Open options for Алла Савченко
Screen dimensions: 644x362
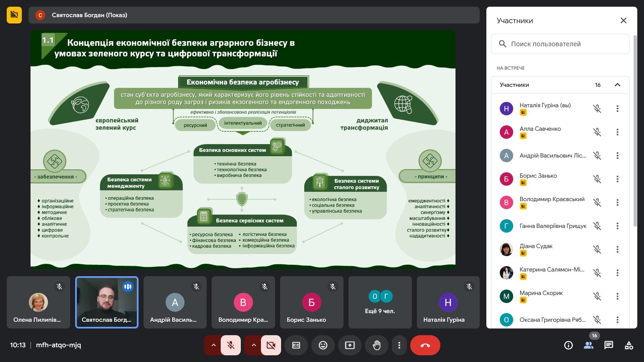point(618,132)
